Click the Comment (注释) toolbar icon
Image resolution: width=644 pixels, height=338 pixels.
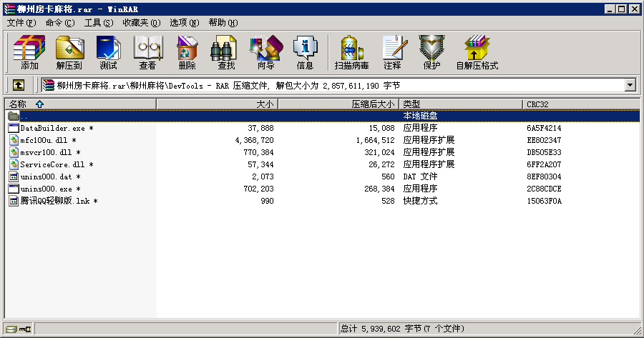(x=392, y=53)
